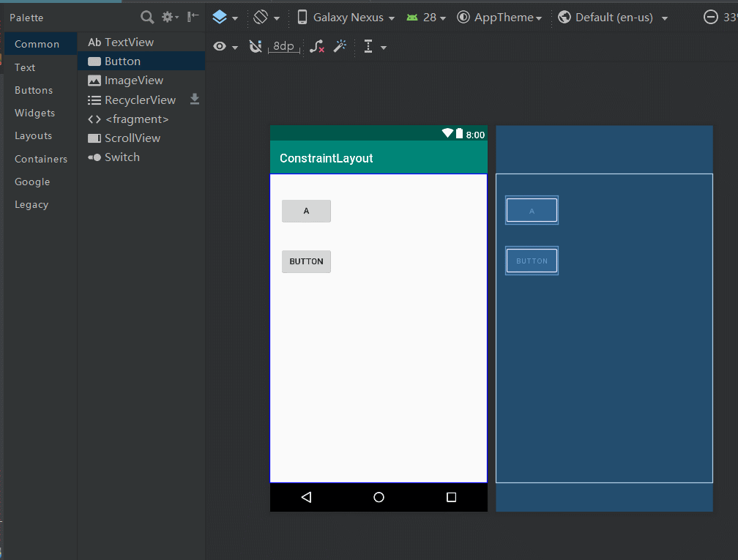This screenshot has width=738, height=560.
Task: Pick Switch from the palette list
Action: (x=141, y=157)
